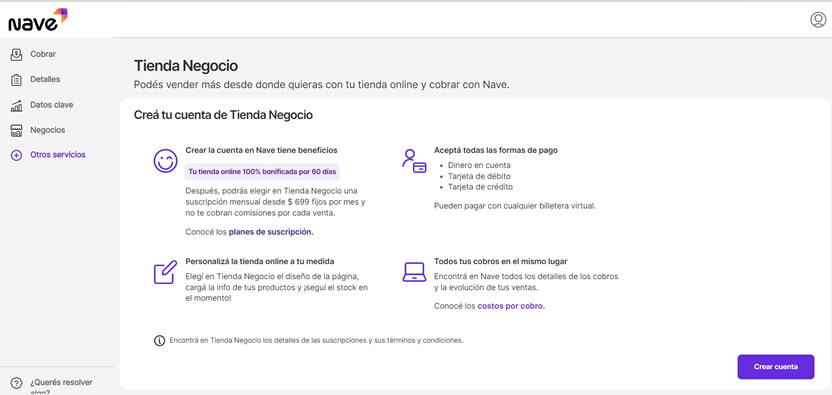Click the person with card payment icon
The height and width of the screenshot is (395, 832).
[414, 161]
